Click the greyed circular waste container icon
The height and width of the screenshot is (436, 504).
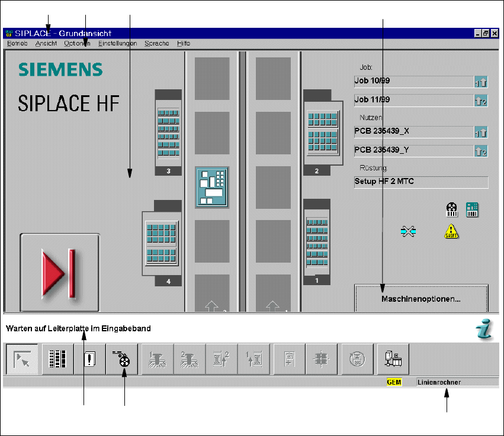(358, 359)
